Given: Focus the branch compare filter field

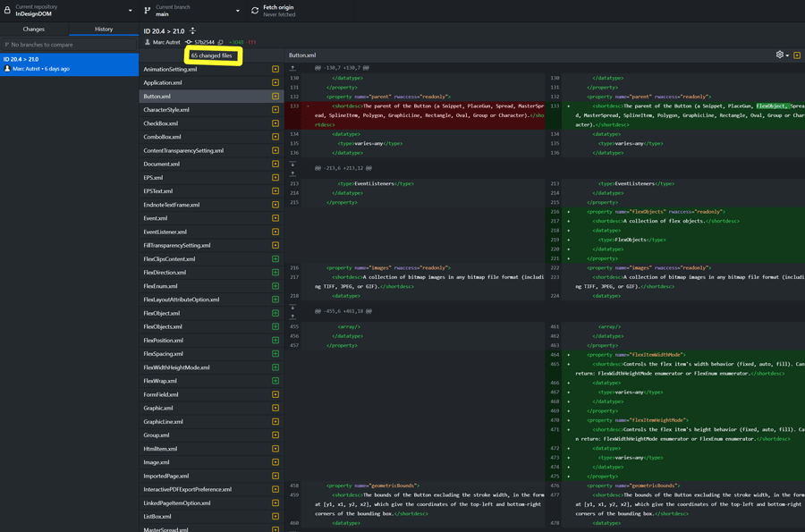Looking at the screenshot, I should 70,44.
